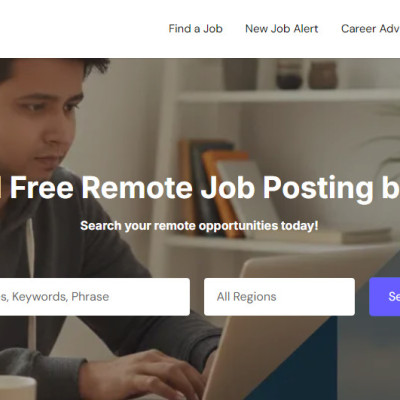This screenshot has width=400, height=400.
Task: Click the brown ceramic jar on shelf
Action: click(323, 75)
